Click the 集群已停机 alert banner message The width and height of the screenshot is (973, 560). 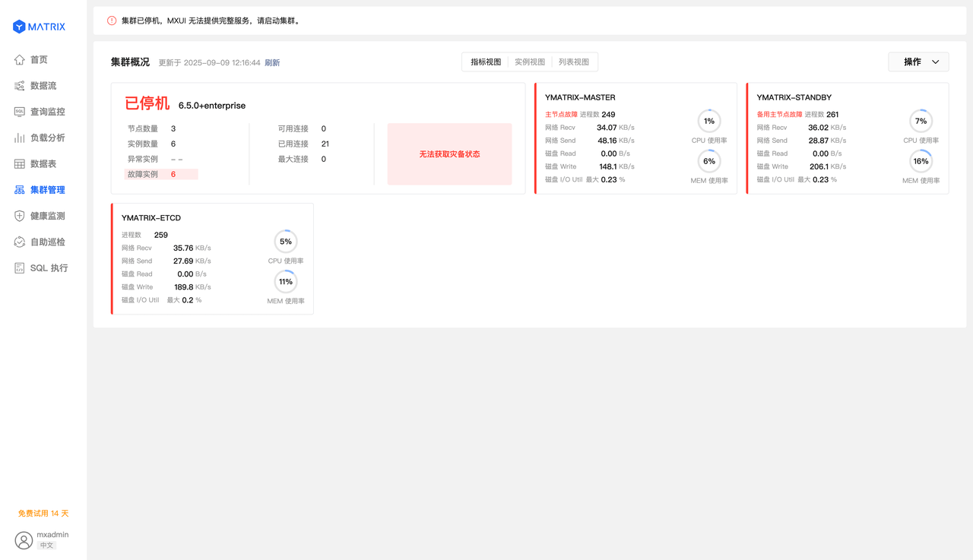coord(211,21)
